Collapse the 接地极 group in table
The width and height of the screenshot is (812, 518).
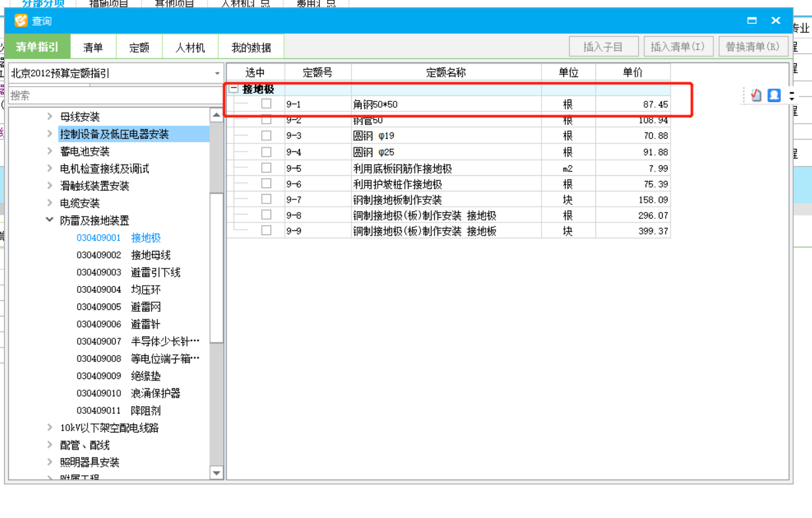(234, 89)
